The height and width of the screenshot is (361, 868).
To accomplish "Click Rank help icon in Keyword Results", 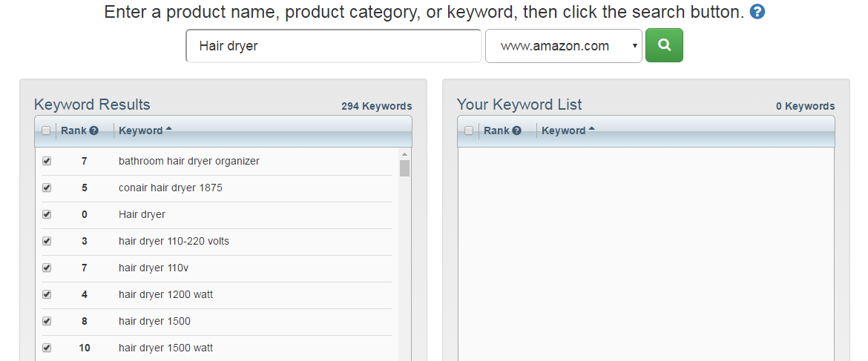I will pyautogui.click(x=94, y=130).
